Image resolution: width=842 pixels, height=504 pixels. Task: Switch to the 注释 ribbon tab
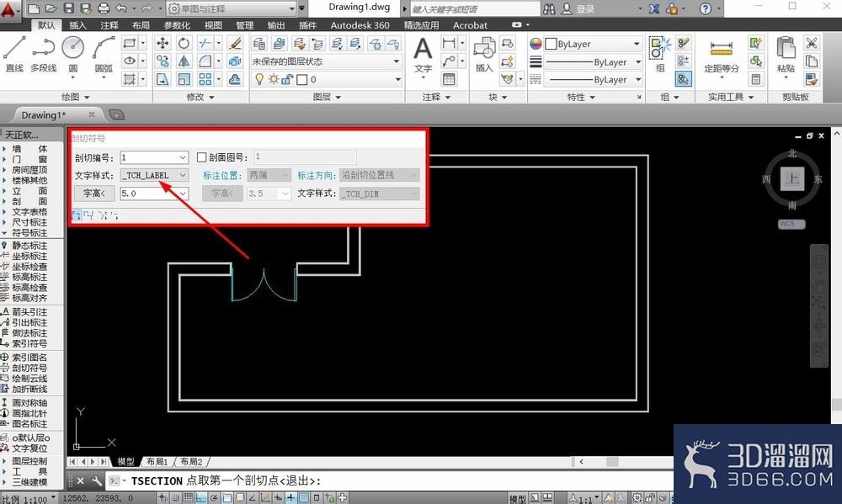109,25
